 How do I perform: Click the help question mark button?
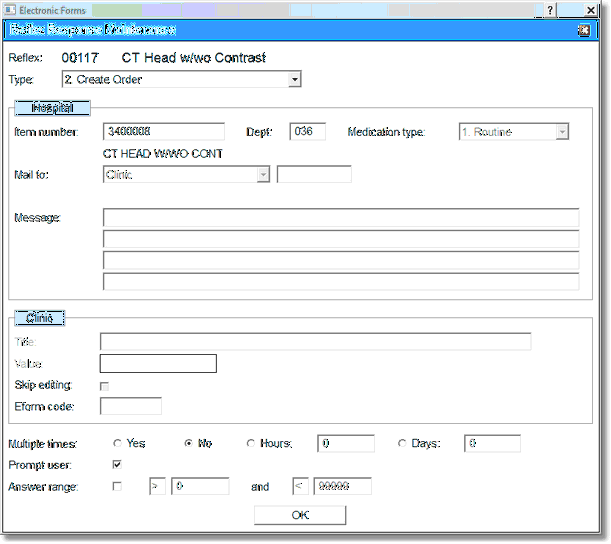[x=550, y=10]
